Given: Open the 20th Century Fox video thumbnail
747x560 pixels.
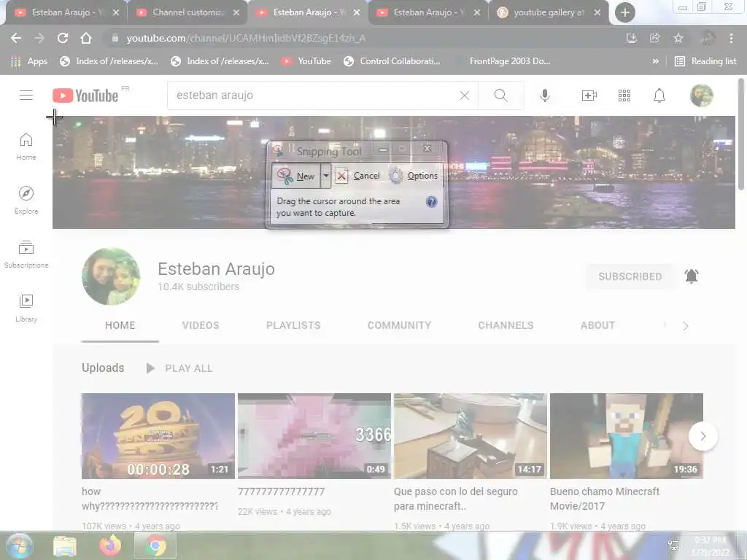Looking at the screenshot, I should (x=158, y=436).
